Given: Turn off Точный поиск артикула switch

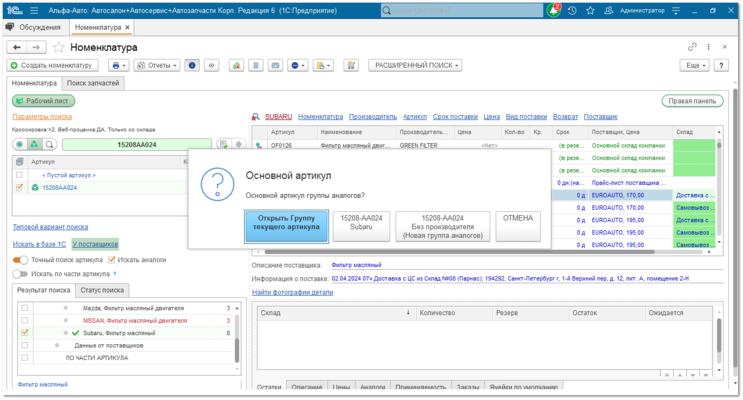Looking at the screenshot, I should tap(20, 260).
